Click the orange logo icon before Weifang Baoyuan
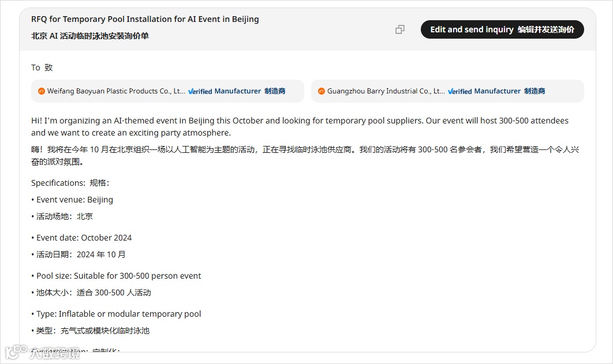The width and height of the screenshot is (613, 364). [42, 91]
